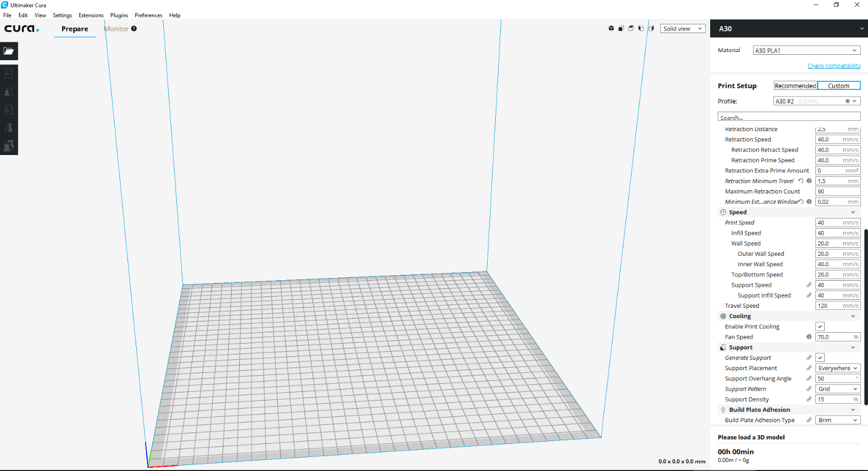Collapse the Speed settings section
This screenshot has height=471, width=868.
(x=789, y=212)
